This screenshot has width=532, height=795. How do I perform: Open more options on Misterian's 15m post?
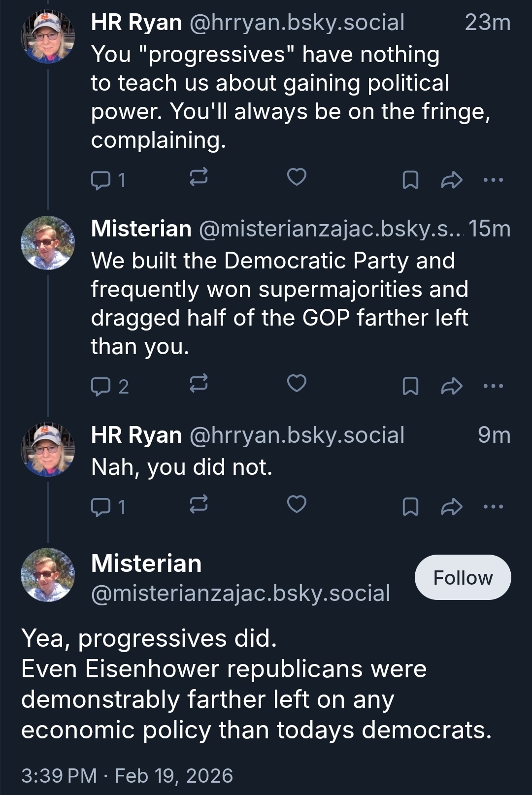493,386
